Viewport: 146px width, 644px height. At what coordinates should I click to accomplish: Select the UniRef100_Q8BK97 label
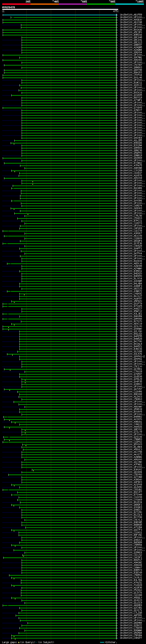[x=131, y=45]
